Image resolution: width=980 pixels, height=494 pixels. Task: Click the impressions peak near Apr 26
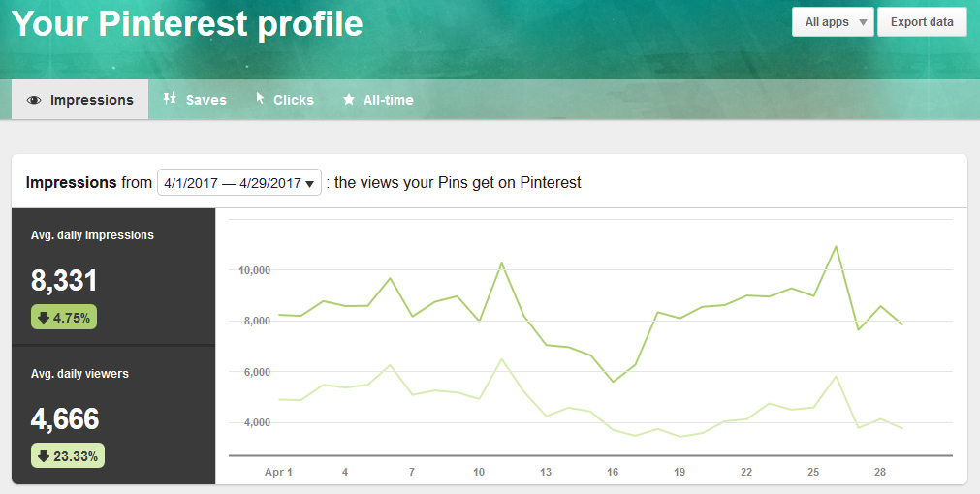[836, 247]
